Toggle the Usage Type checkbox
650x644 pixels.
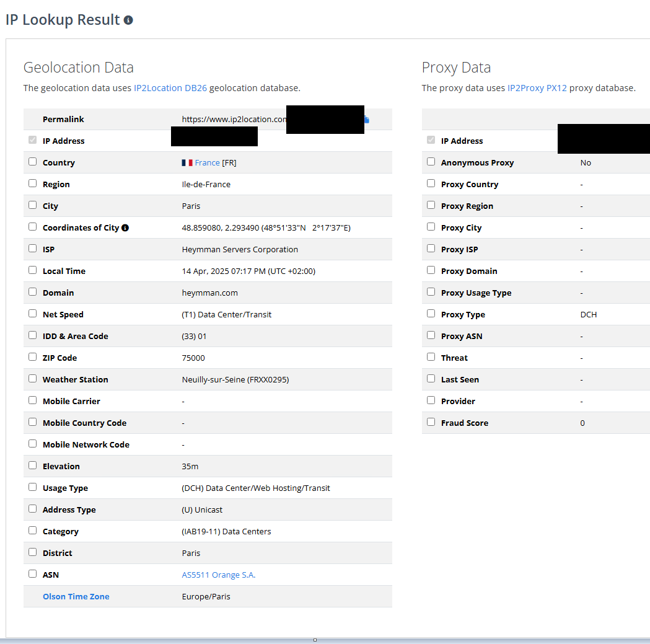click(33, 487)
